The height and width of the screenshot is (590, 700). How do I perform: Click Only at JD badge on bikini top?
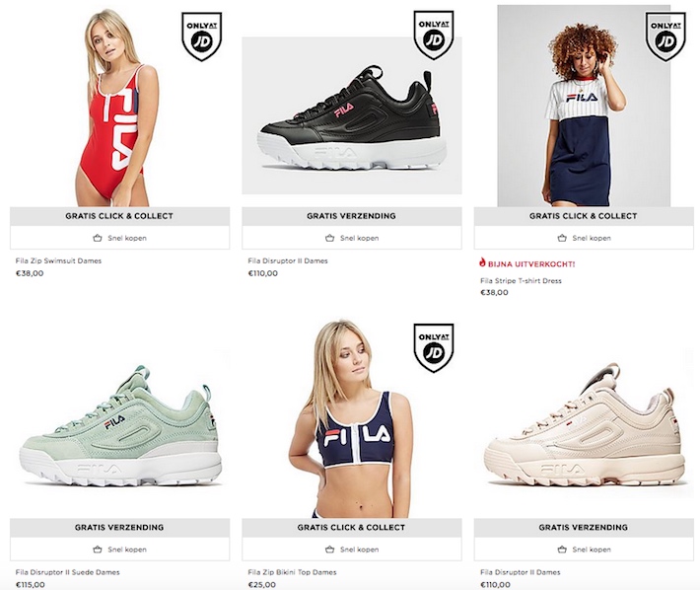(x=434, y=347)
